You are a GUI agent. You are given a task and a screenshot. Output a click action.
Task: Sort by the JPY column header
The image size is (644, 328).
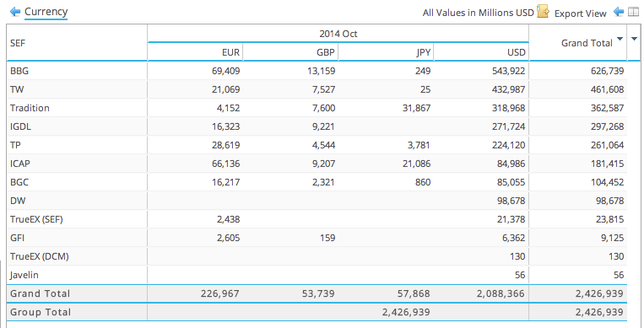pyautogui.click(x=424, y=52)
